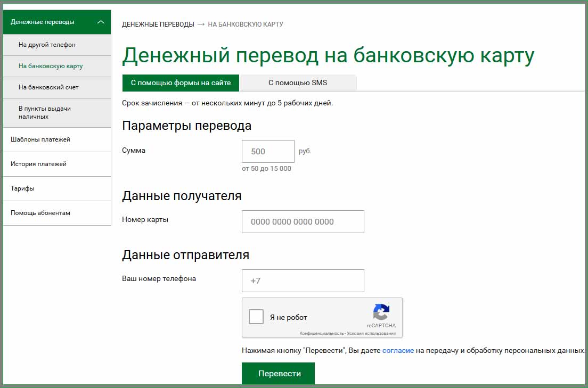588x388 pixels.
Task: Select На другой телефон in sidebar
Action: [57, 45]
